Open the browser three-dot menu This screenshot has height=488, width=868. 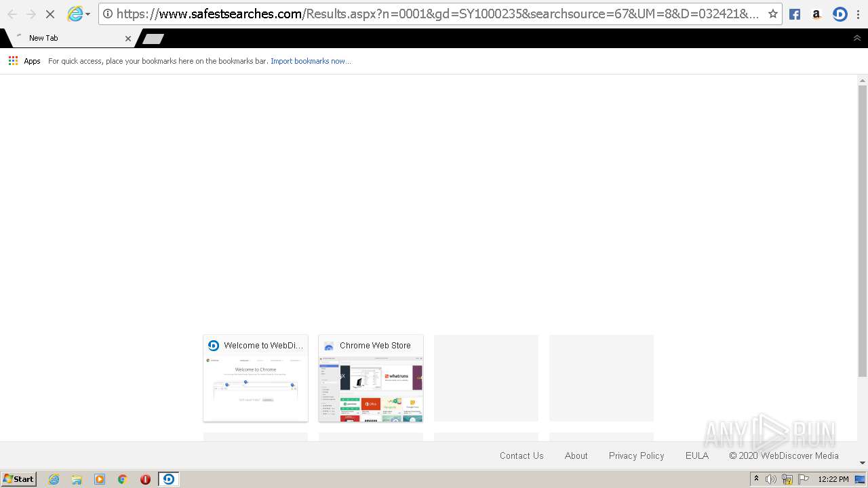[x=858, y=14]
